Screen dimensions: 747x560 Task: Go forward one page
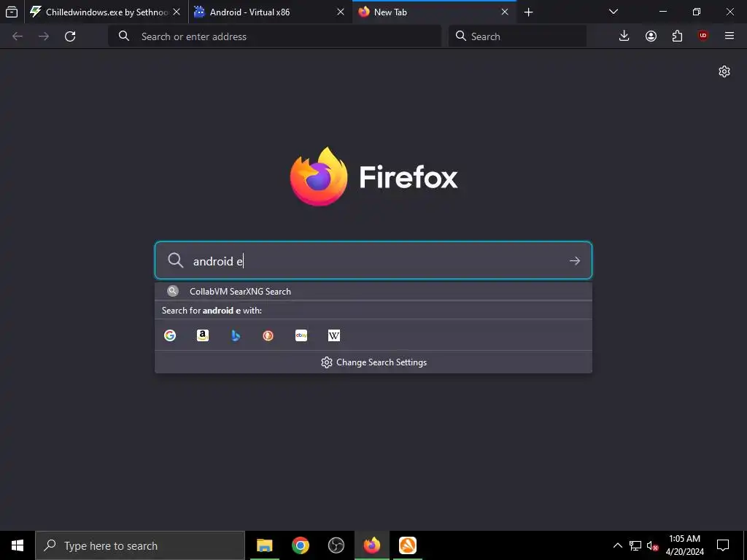[x=44, y=36]
